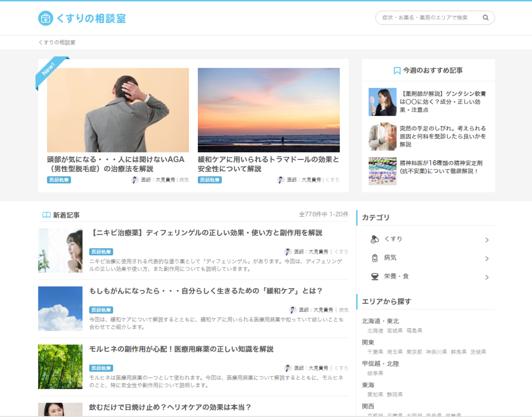Open 【ニキビ治療薬】ディフェリンゲル article title
532x417 pixels.
click(x=206, y=233)
